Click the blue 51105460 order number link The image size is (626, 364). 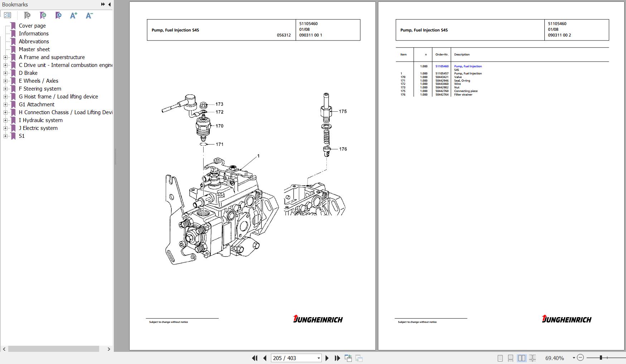(442, 66)
